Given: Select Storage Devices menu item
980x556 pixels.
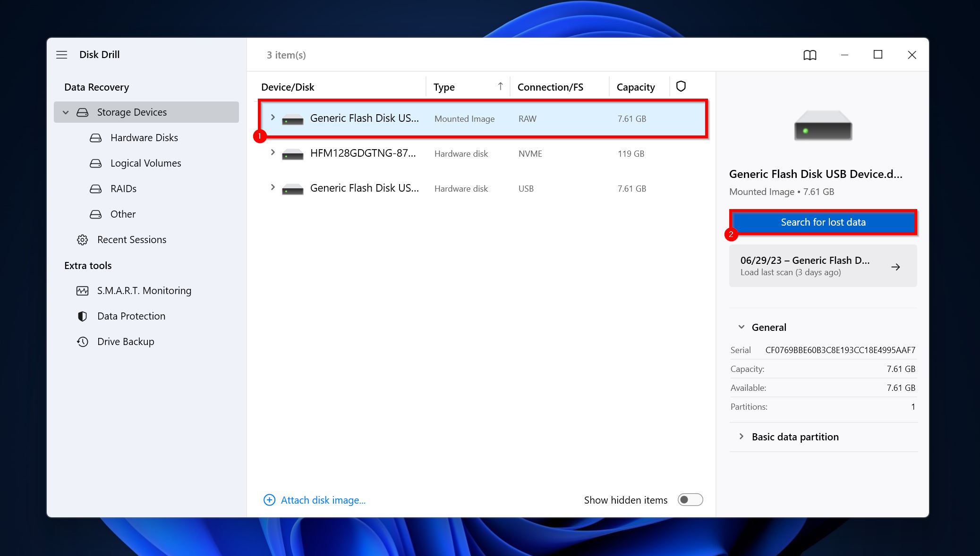Looking at the screenshot, I should (132, 112).
